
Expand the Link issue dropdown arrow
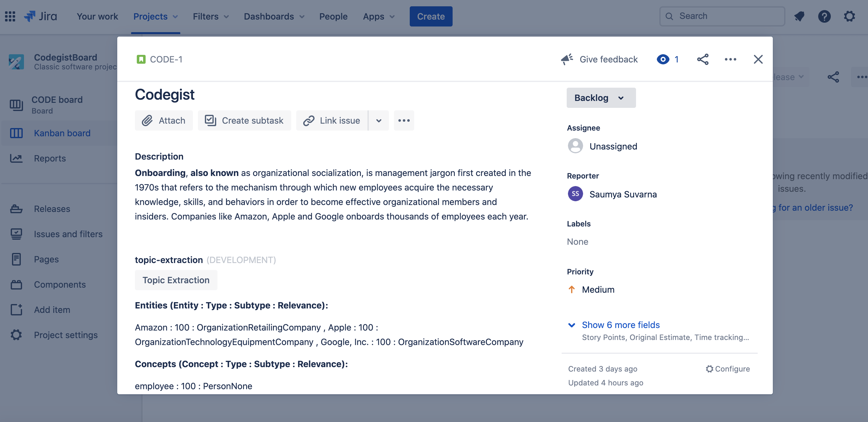click(x=379, y=120)
